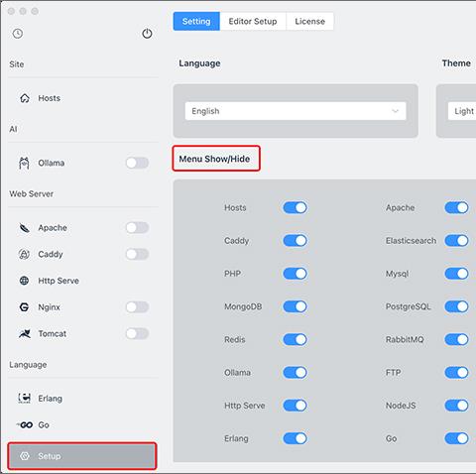The width and height of the screenshot is (476, 474).
Task: Switch to the Setting tab
Action: [x=196, y=21]
